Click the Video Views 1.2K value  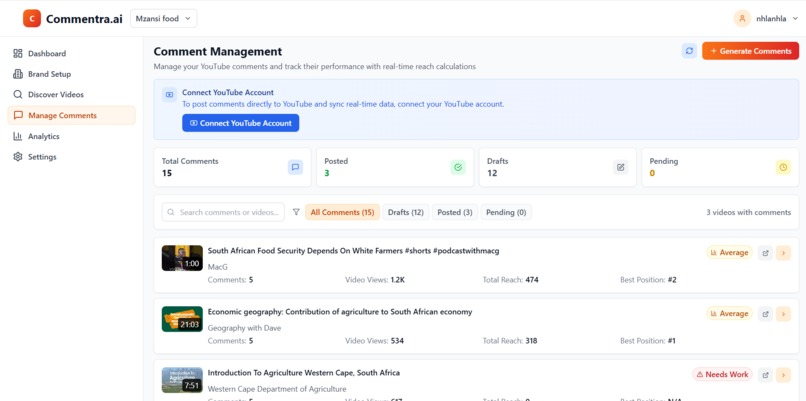click(398, 280)
